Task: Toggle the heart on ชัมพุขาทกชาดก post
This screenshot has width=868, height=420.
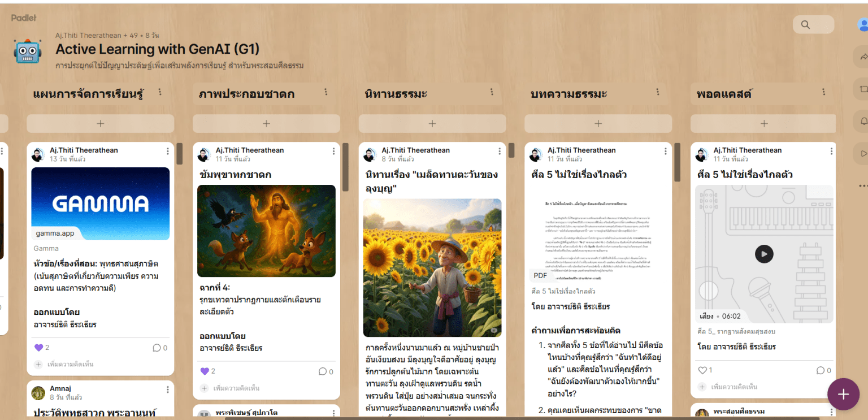Action: pos(205,371)
